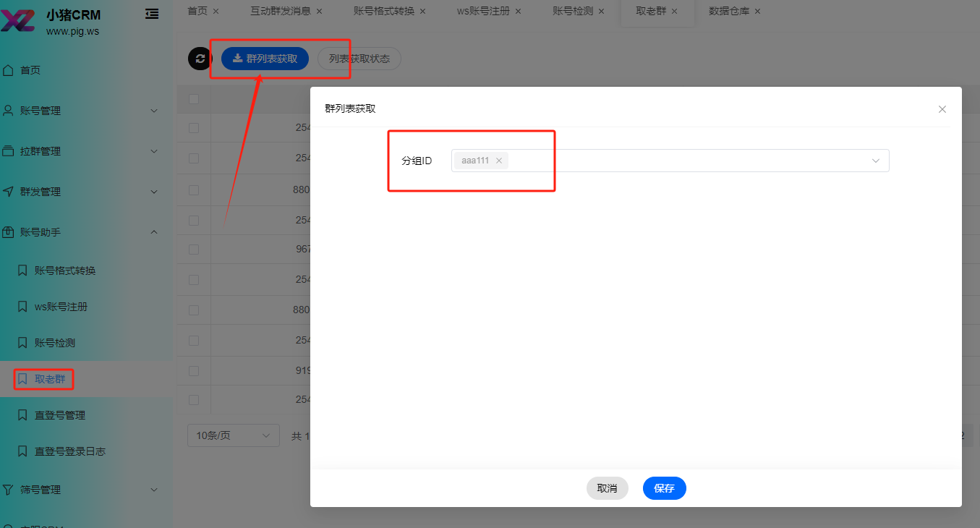980x528 pixels.
Task: Collapse the 账号助手 sidebar menu
Action: [154, 232]
